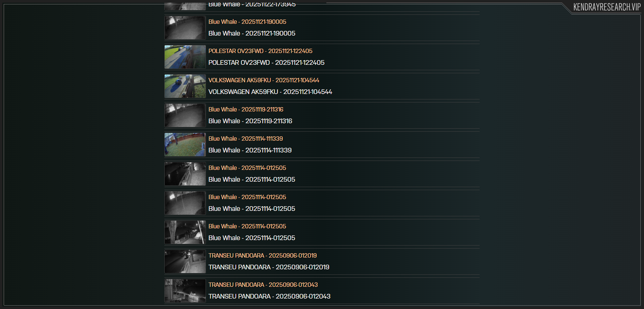This screenshot has height=309, width=644.
Task: View thumbnail for Blue Whale 20251119-211316
Action: coord(185,116)
